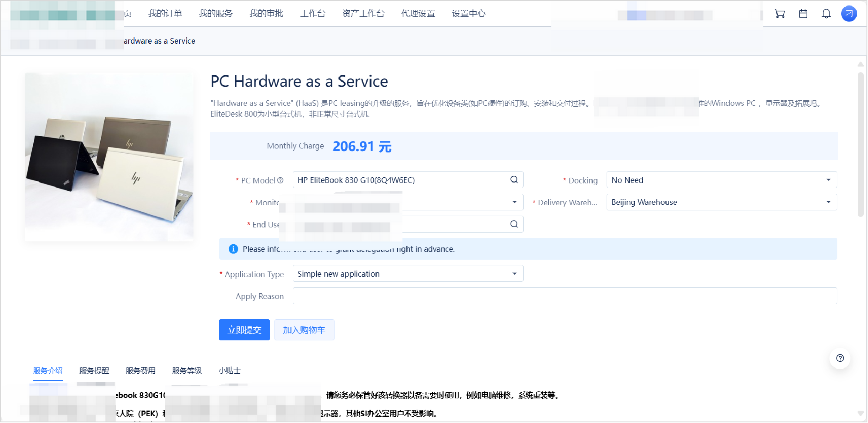
Task: Click the blue info icon in notice
Action: [x=233, y=249]
